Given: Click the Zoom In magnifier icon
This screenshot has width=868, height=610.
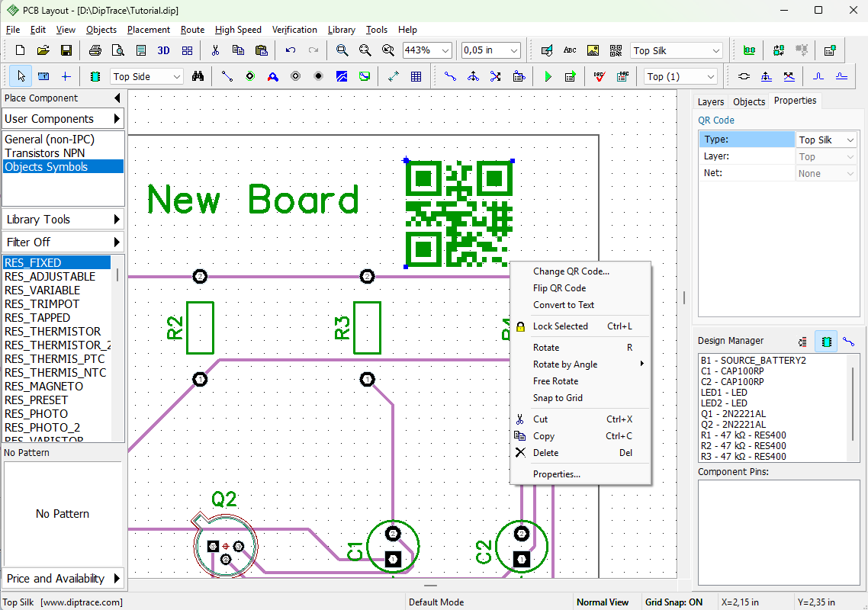Looking at the screenshot, I should [x=342, y=50].
